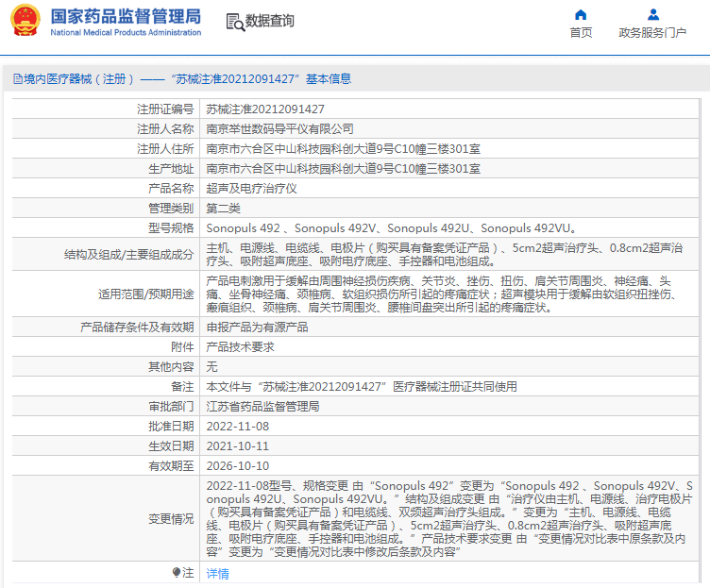The height and width of the screenshot is (588, 710).
Task: Click the 生效日期 row label
Action: (x=171, y=446)
